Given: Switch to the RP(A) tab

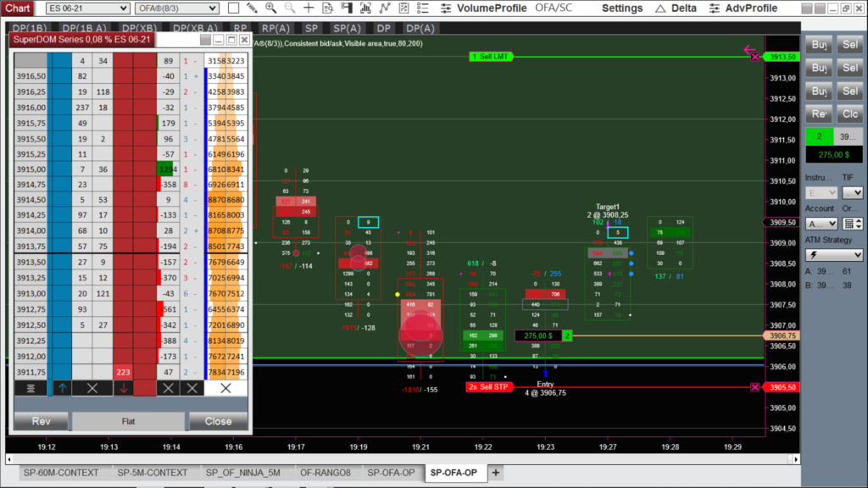Looking at the screenshot, I should pyautogui.click(x=275, y=28).
